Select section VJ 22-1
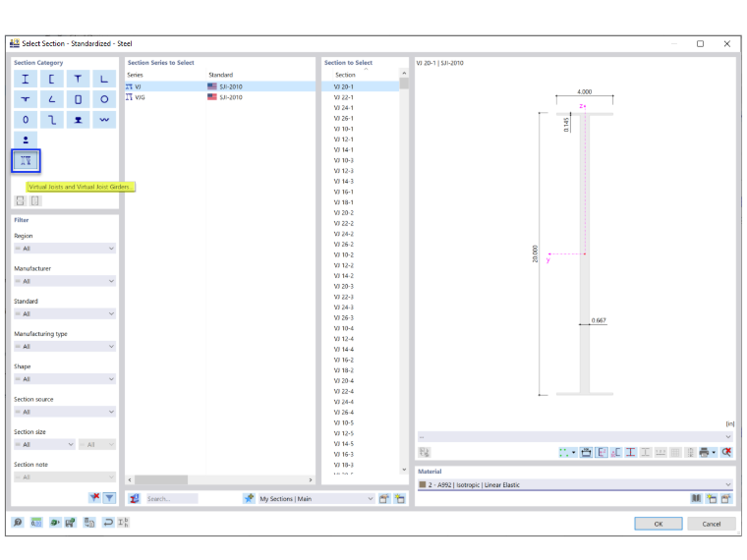747x560 pixels. point(343,97)
